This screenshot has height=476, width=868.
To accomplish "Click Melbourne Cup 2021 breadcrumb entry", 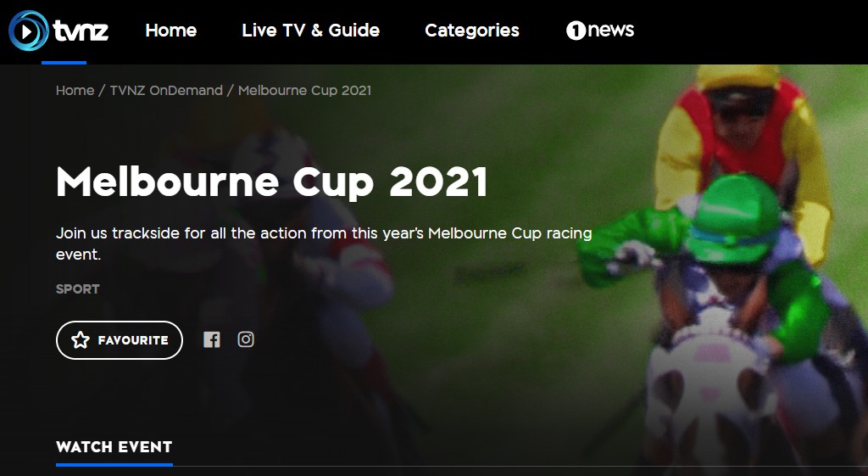I will (304, 90).
